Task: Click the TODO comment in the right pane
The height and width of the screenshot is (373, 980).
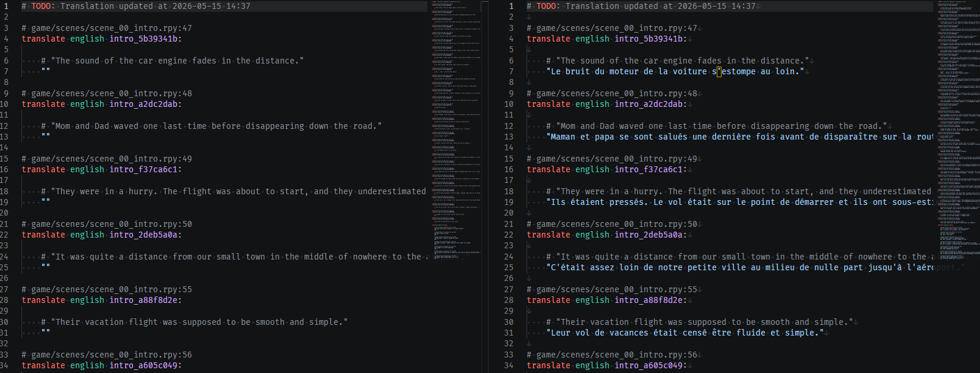Action: (641, 6)
